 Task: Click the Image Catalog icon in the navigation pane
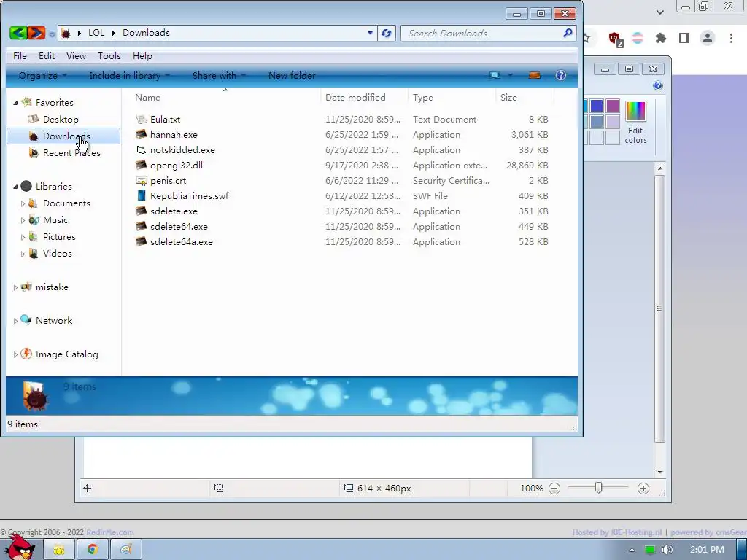pos(26,354)
